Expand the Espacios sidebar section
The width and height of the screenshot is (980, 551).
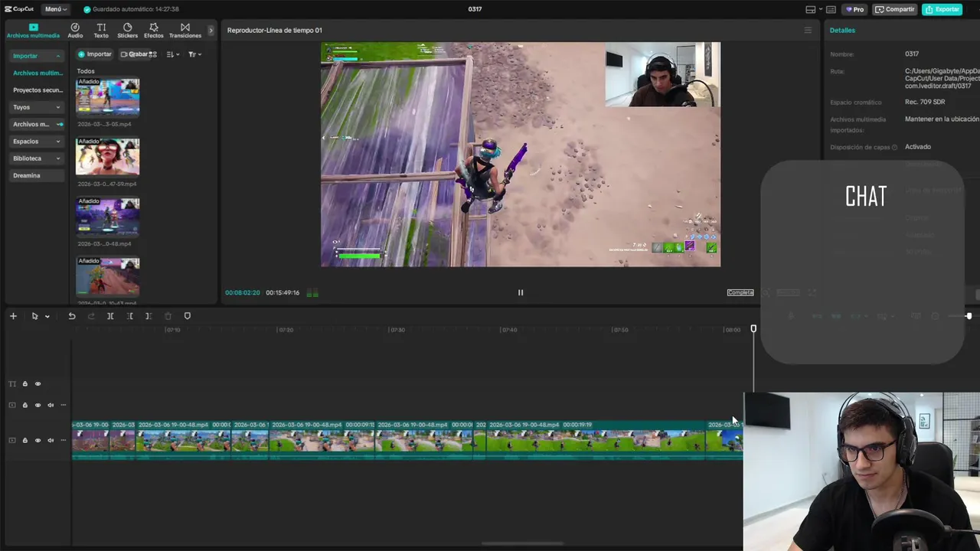click(x=57, y=142)
